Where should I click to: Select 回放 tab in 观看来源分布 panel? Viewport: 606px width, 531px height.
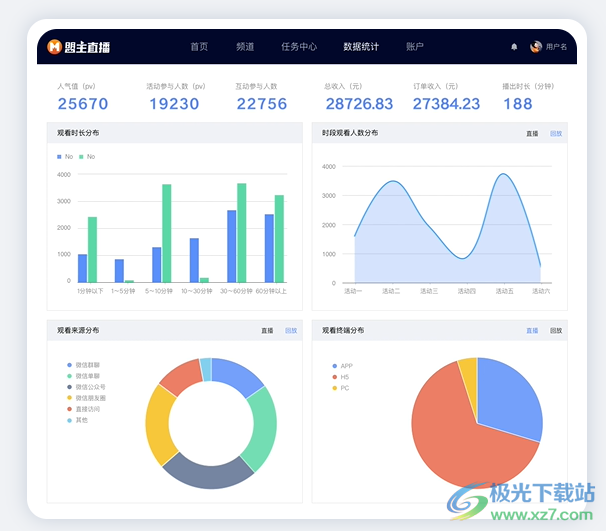(291, 330)
